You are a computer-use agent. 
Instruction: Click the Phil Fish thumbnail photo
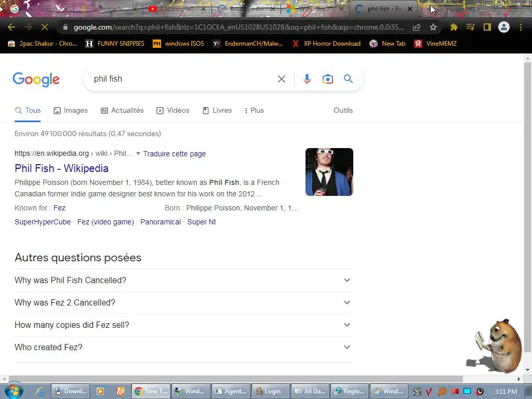[x=329, y=172]
